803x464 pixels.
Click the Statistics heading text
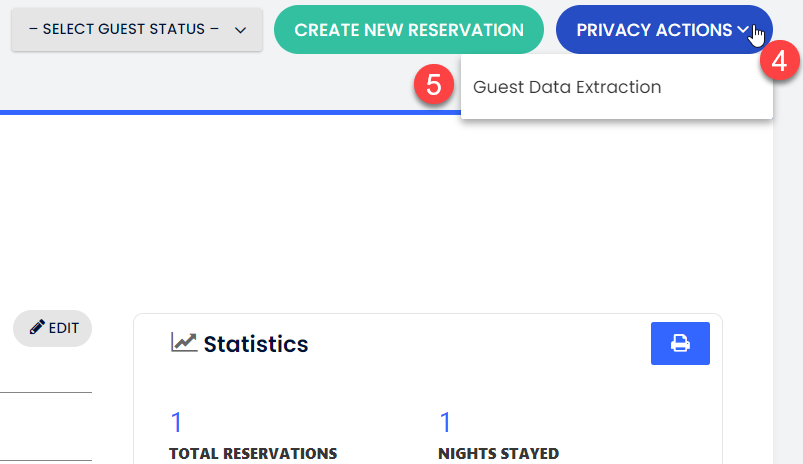click(256, 344)
